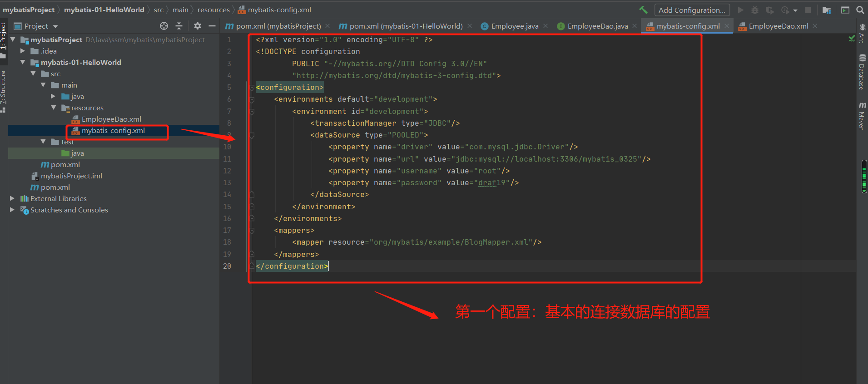Click the inspection checkmark indicator in editor
The width and height of the screenshot is (868, 384).
(x=852, y=39)
